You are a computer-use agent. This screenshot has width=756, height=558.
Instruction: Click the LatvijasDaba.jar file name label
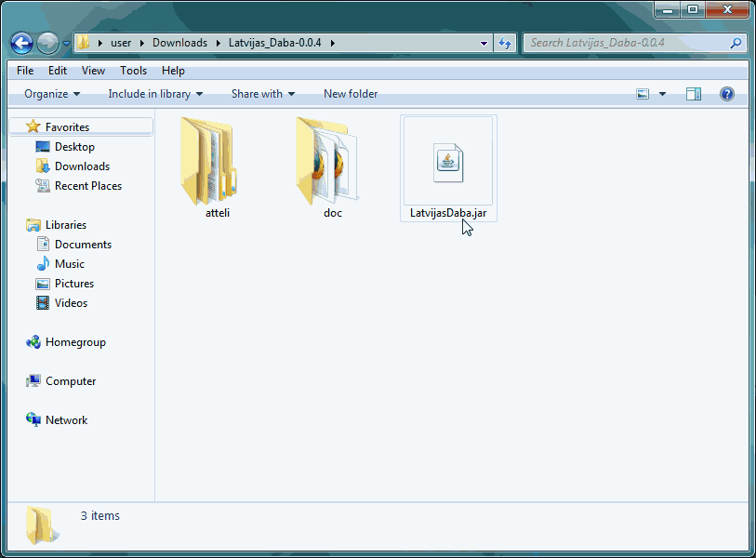pyautogui.click(x=448, y=213)
